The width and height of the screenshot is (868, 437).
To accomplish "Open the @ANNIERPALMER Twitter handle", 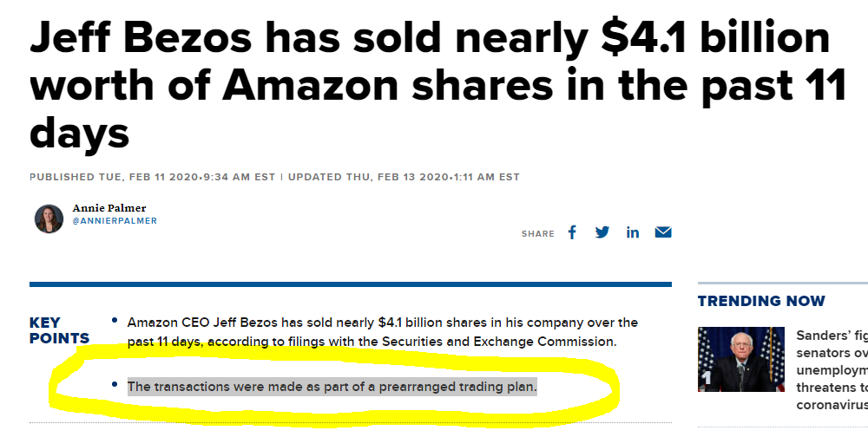I will tap(115, 221).
